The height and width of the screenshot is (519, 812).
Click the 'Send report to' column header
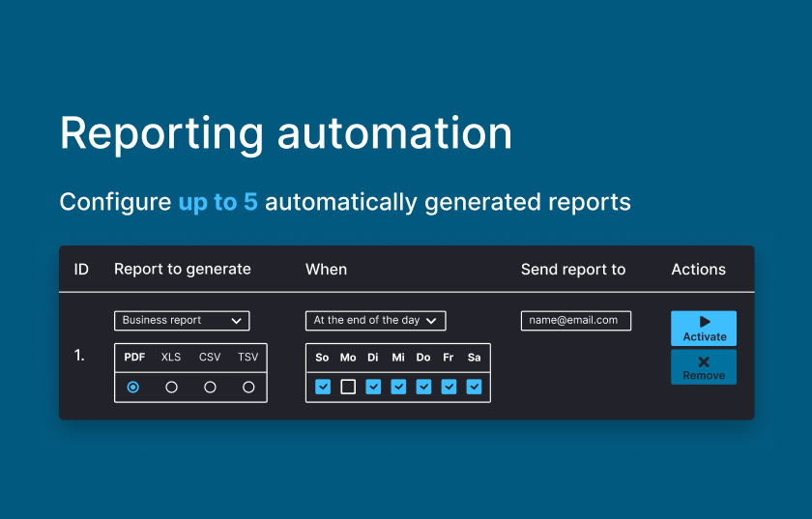click(x=572, y=270)
